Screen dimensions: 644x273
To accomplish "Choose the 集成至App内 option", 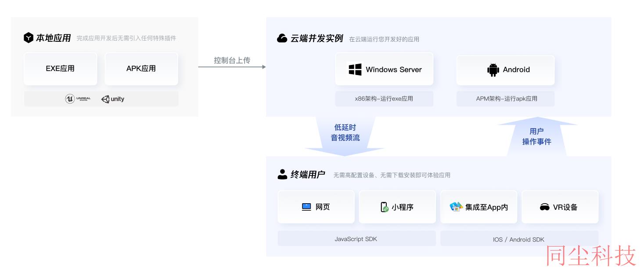I will [x=479, y=207].
